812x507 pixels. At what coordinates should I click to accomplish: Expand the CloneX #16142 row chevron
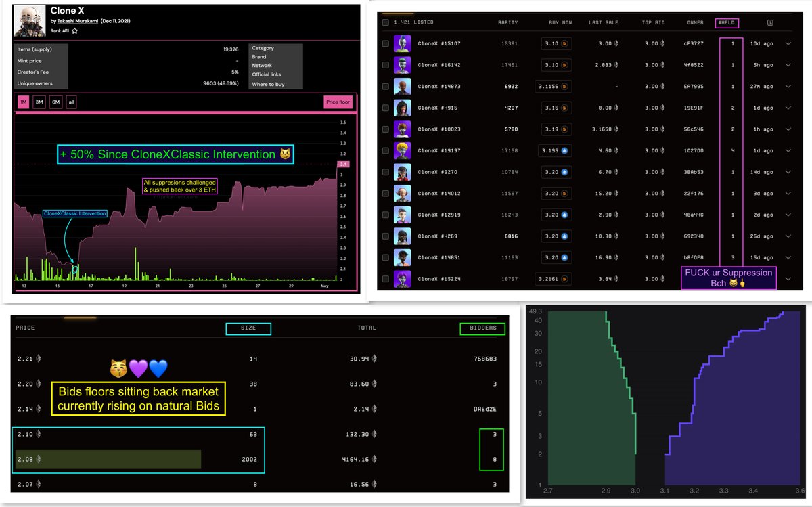tap(788, 66)
